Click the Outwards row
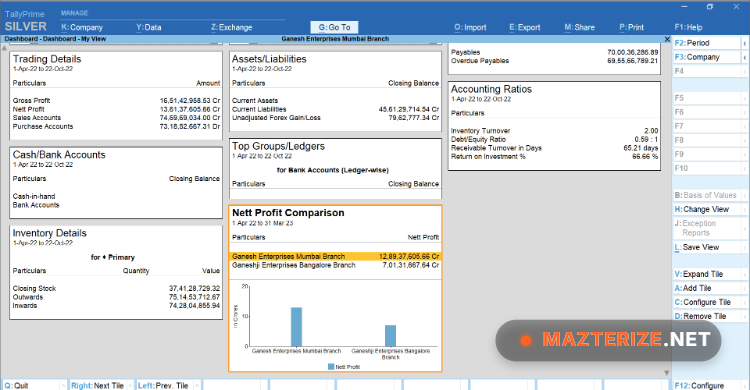The height and width of the screenshot is (390, 750). click(116, 297)
